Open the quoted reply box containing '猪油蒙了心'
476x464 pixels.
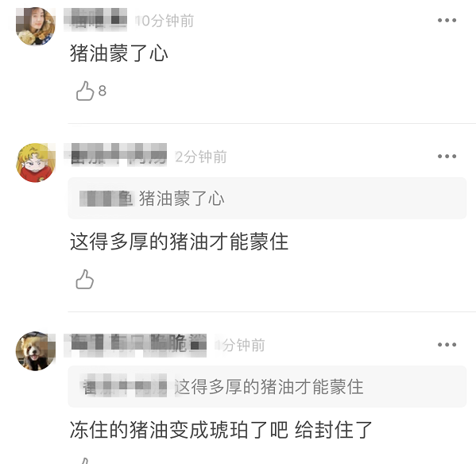267,198
